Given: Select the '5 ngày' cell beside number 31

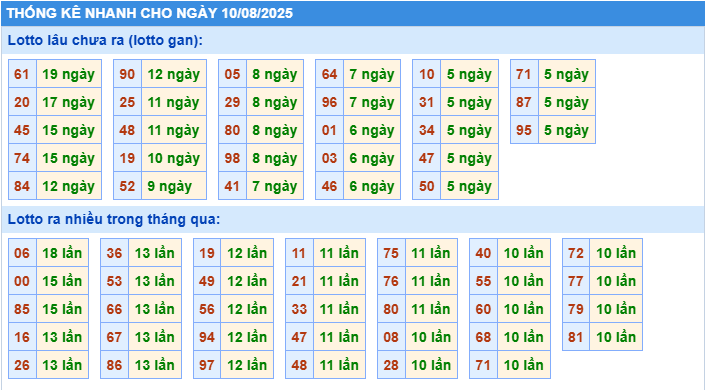Looking at the screenshot, I should coord(469,102).
